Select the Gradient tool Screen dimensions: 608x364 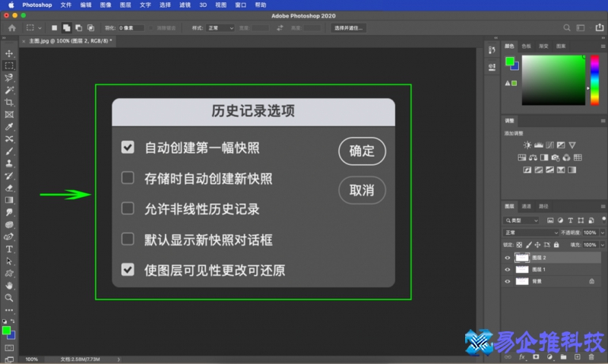(x=9, y=200)
